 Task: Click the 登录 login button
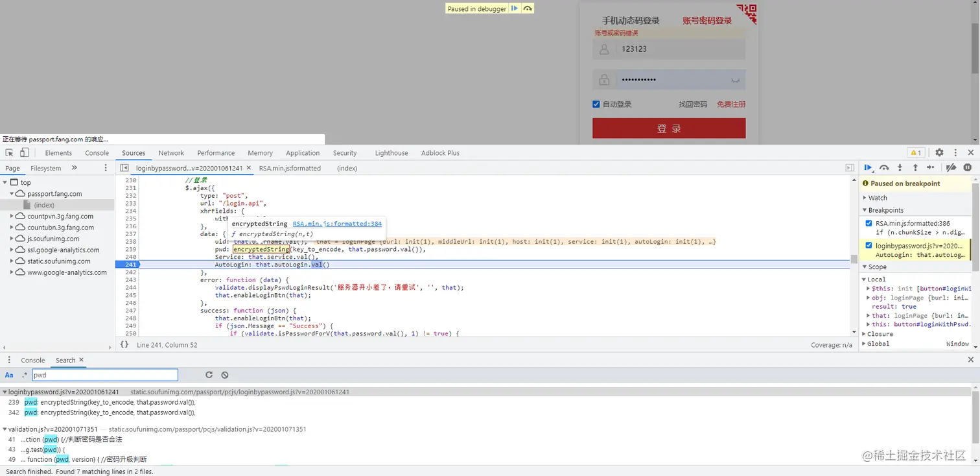669,128
